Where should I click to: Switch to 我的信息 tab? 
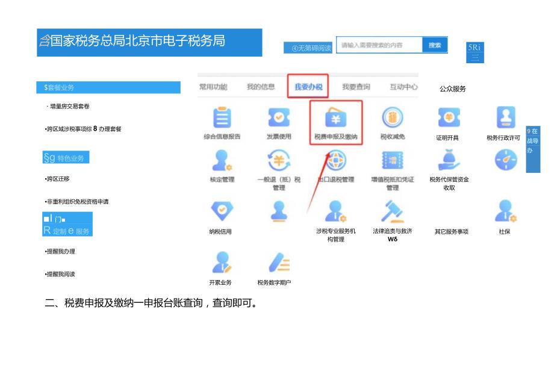(x=261, y=87)
